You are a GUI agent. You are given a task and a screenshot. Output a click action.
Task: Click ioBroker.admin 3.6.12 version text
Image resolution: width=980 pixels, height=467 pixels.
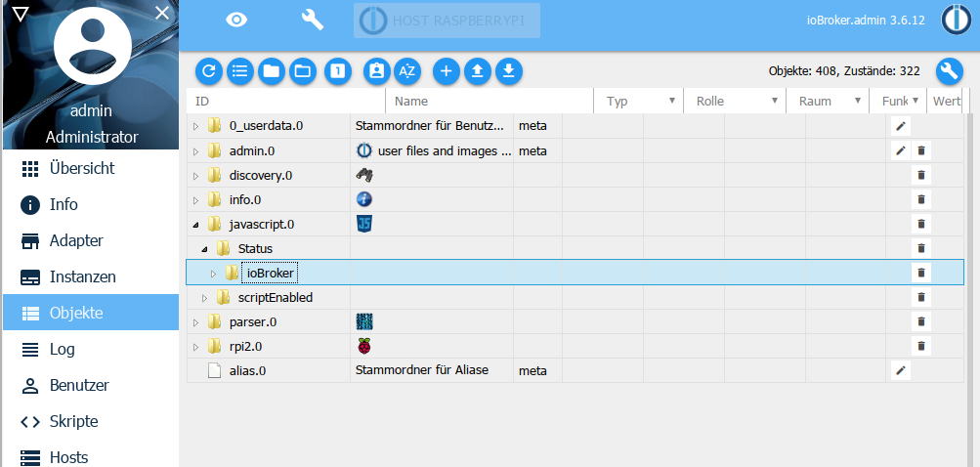click(866, 20)
